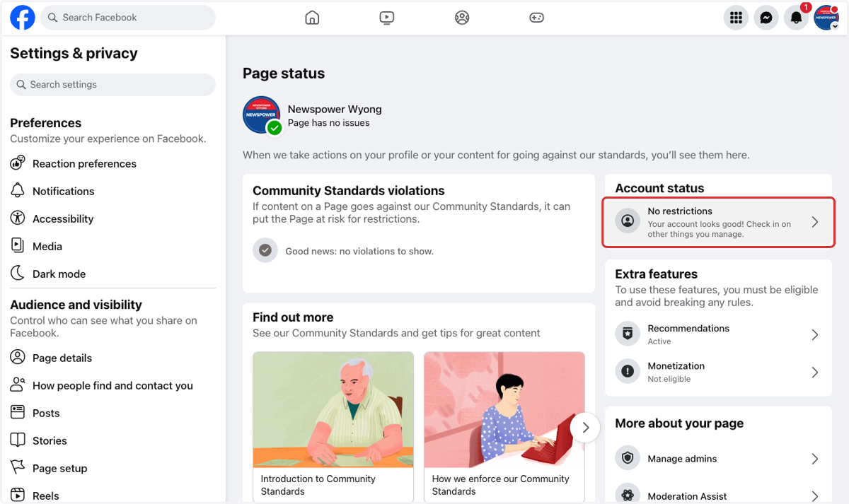Screen dimensions: 849x504
Task: Open the profile avatar account menu
Action: [826, 18]
